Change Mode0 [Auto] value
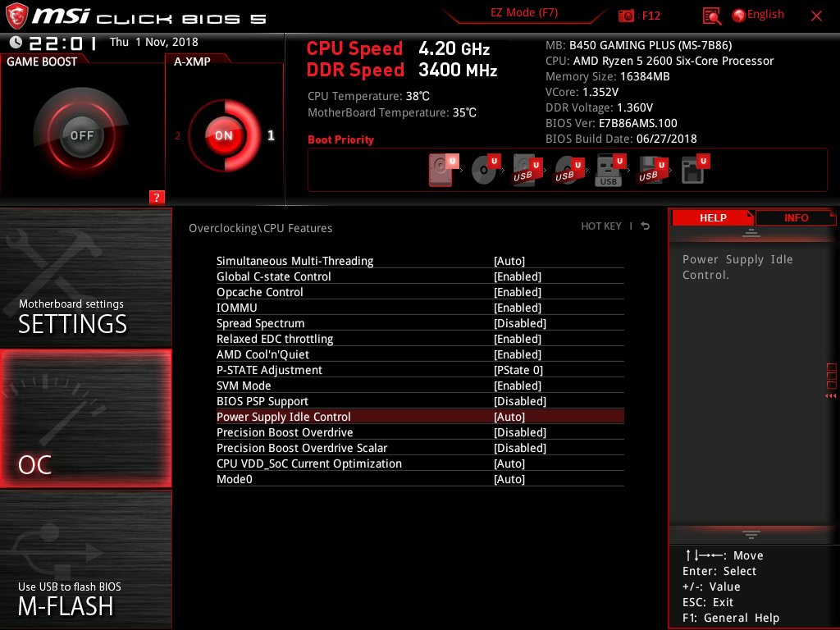The height and width of the screenshot is (630, 840). point(509,478)
